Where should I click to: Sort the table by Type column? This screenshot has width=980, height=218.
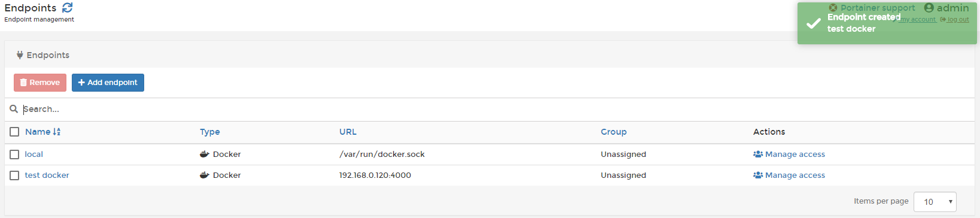coord(210,132)
